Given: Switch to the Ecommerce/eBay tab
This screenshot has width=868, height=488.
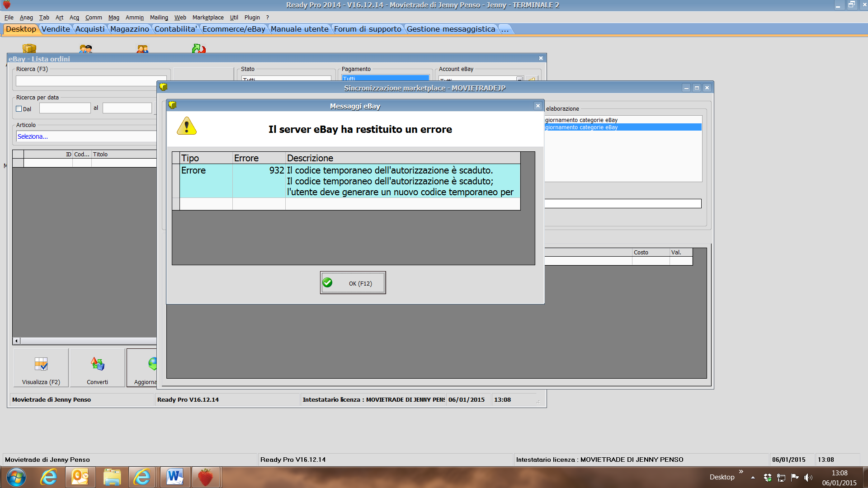Looking at the screenshot, I should pos(233,29).
